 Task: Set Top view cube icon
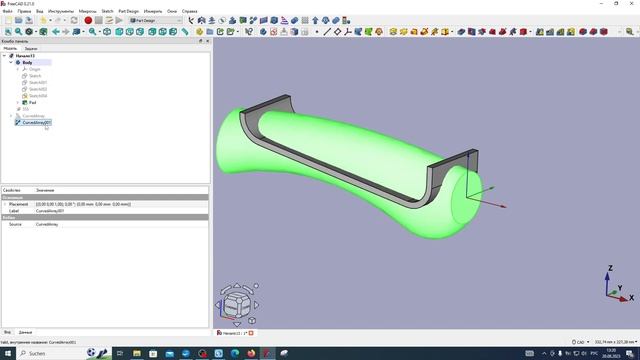coord(129,32)
